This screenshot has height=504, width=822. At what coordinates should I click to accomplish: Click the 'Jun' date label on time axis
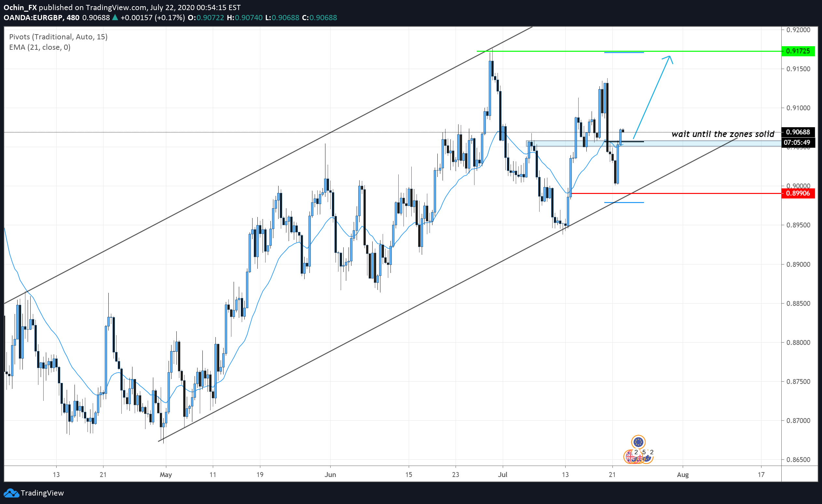(x=330, y=475)
